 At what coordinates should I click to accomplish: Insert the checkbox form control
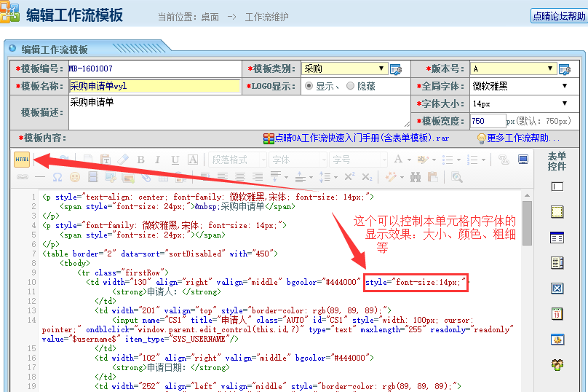557,289
